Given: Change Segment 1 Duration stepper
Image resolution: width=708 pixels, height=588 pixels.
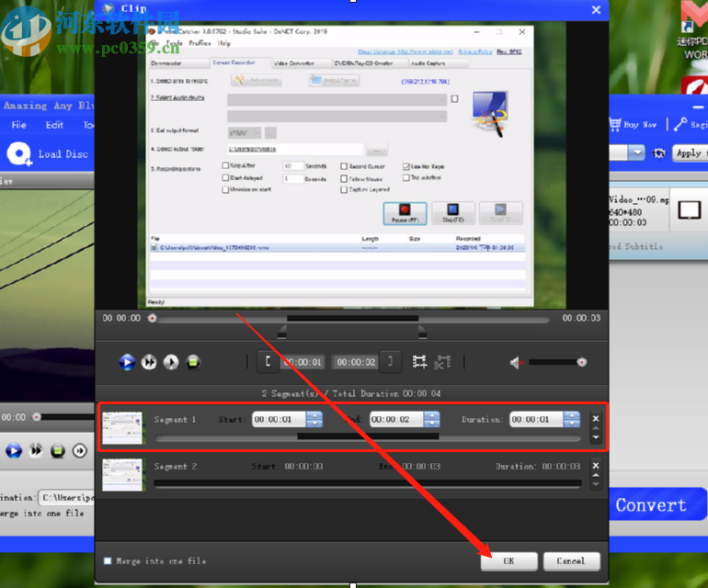Looking at the screenshot, I should pyautogui.click(x=572, y=419).
